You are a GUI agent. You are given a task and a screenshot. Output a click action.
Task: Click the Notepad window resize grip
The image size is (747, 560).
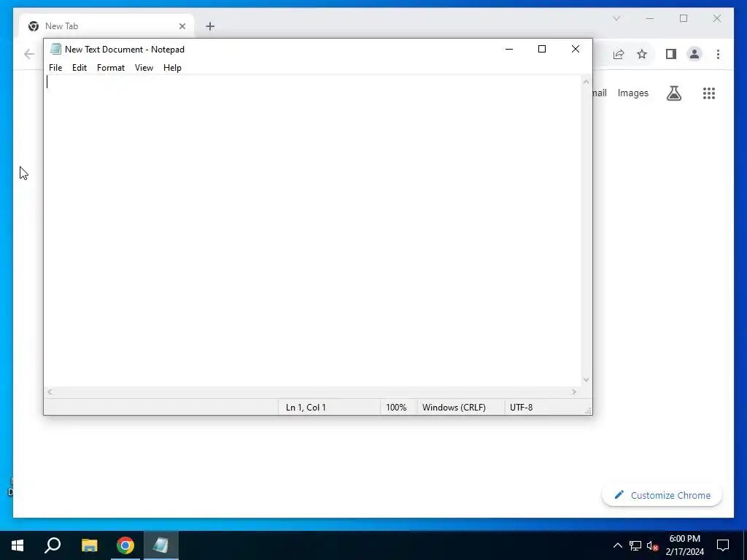click(x=588, y=411)
